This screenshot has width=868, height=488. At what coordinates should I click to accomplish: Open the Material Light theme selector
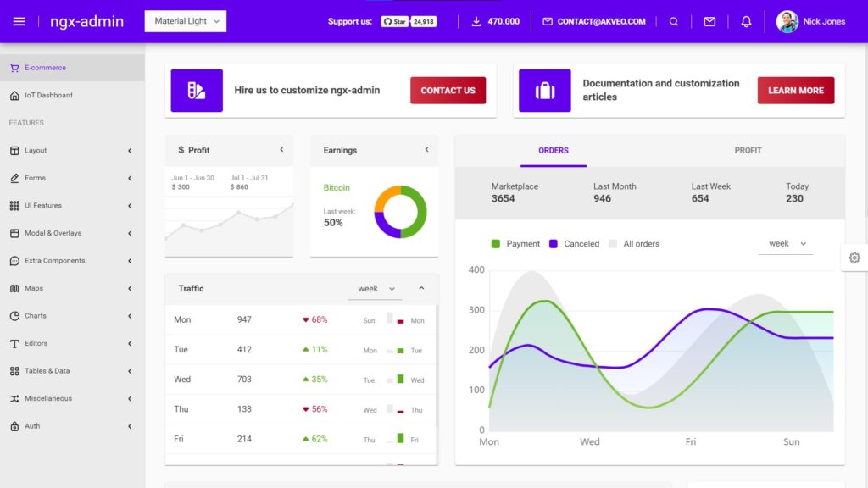[185, 21]
